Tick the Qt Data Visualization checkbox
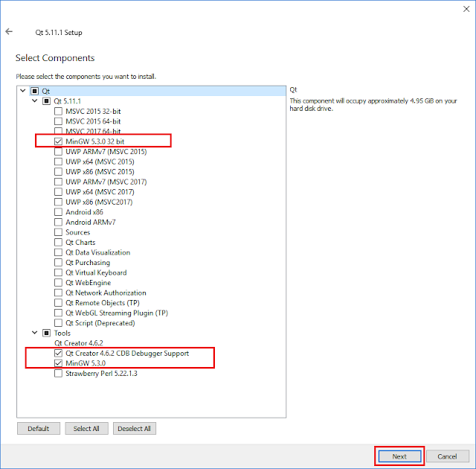476x469 pixels. tap(58, 252)
